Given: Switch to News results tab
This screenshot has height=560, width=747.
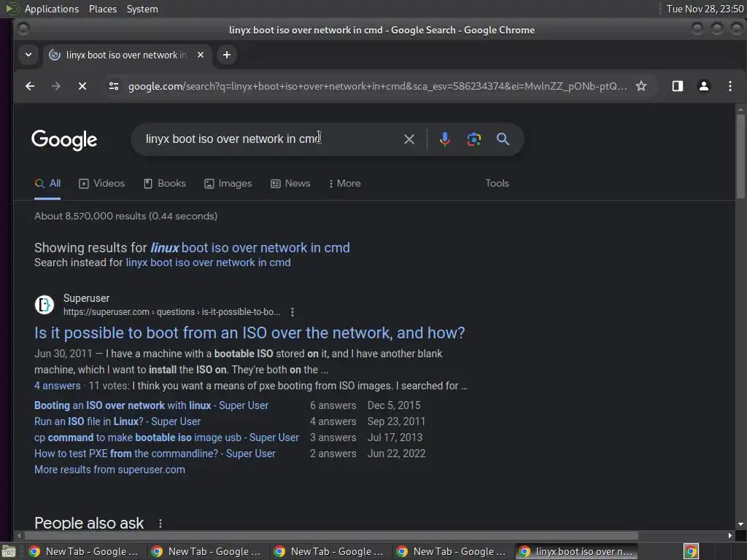Looking at the screenshot, I should click(x=290, y=183).
